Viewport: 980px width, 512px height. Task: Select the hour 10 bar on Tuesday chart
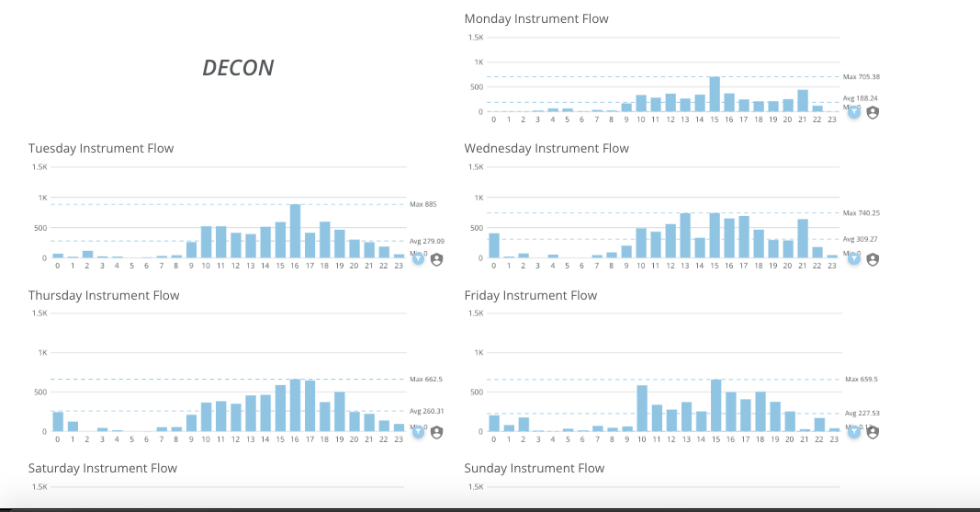[207, 242]
